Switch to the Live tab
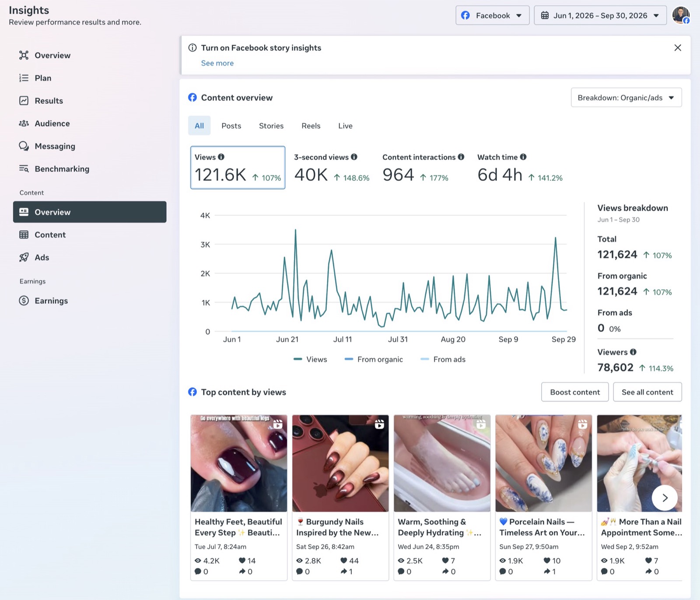The height and width of the screenshot is (600, 700). [x=345, y=126]
